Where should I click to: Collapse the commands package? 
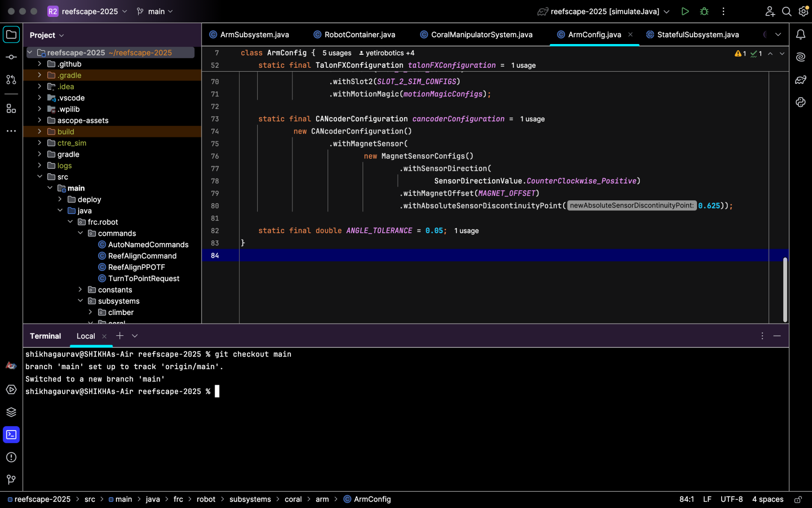[x=80, y=233]
